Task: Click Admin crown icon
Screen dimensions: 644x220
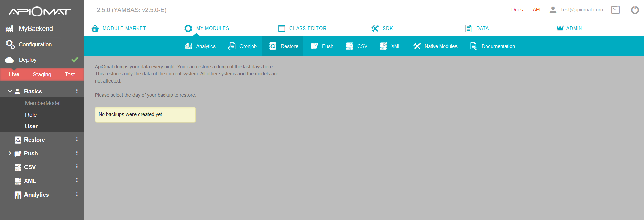Action: click(x=560, y=29)
